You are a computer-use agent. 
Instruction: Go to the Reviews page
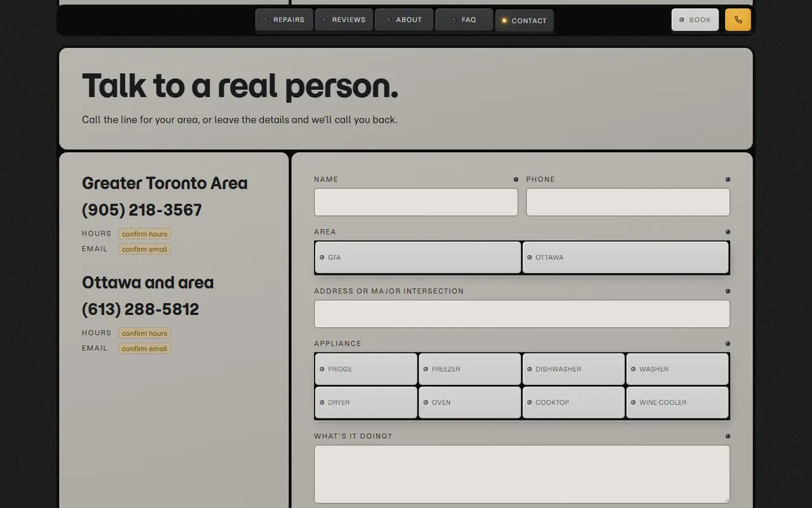point(344,20)
